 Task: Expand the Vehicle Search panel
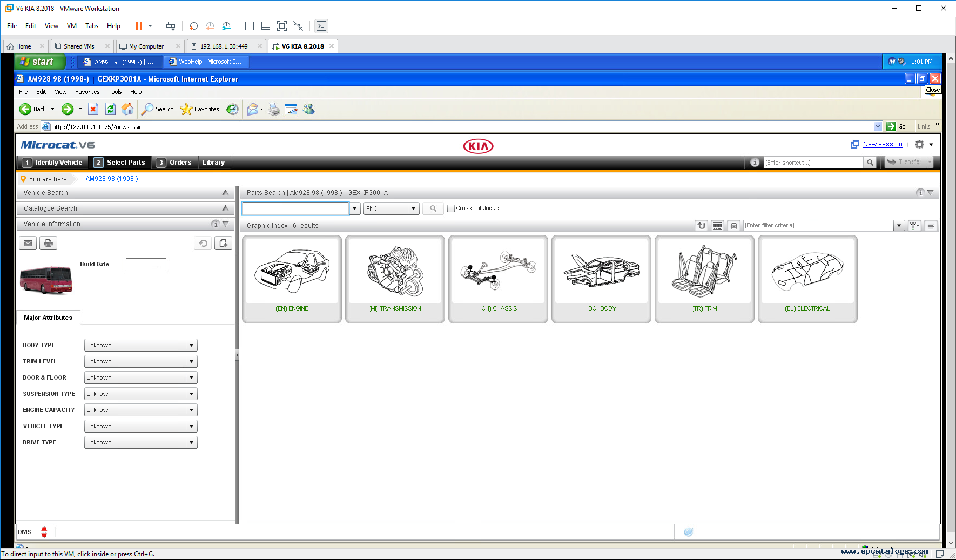tap(225, 193)
